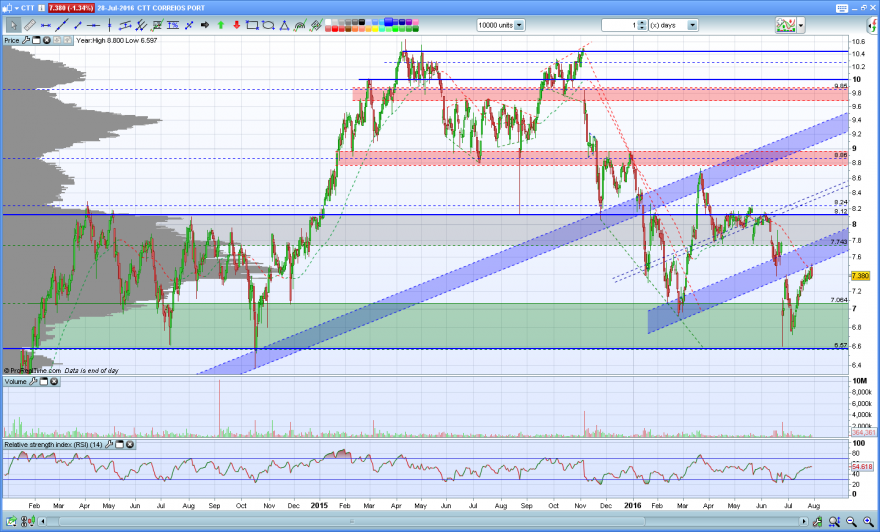
Task: Choose the red down arrow marker
Action: coord(237,25)
